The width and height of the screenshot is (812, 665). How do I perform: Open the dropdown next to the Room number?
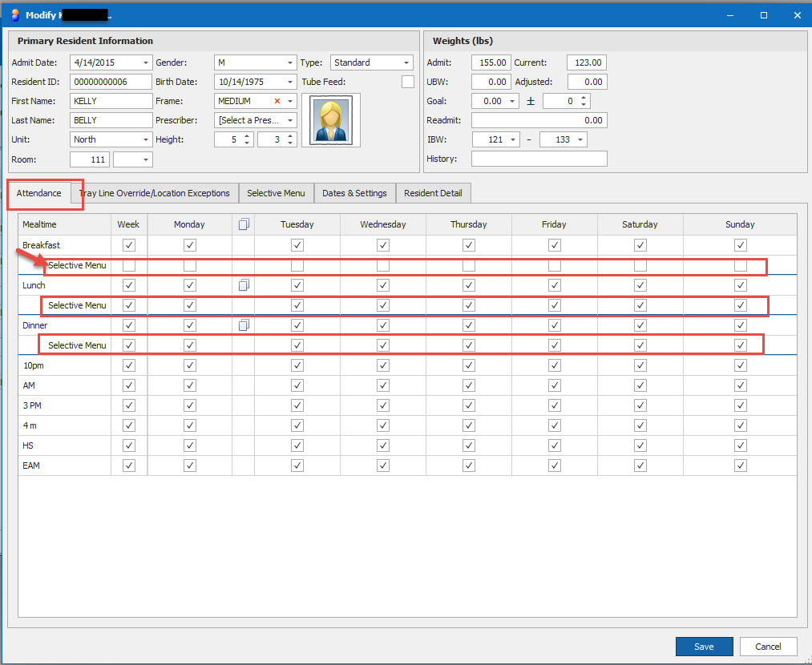[146, 159]
